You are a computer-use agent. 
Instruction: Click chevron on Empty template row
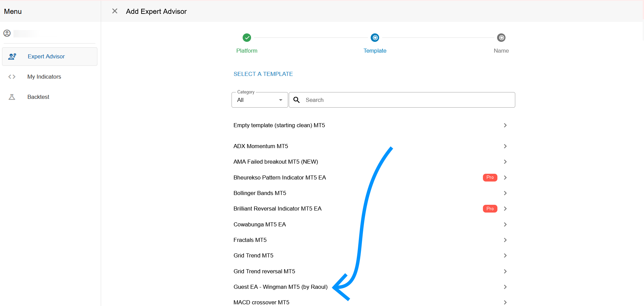(505, 125)
